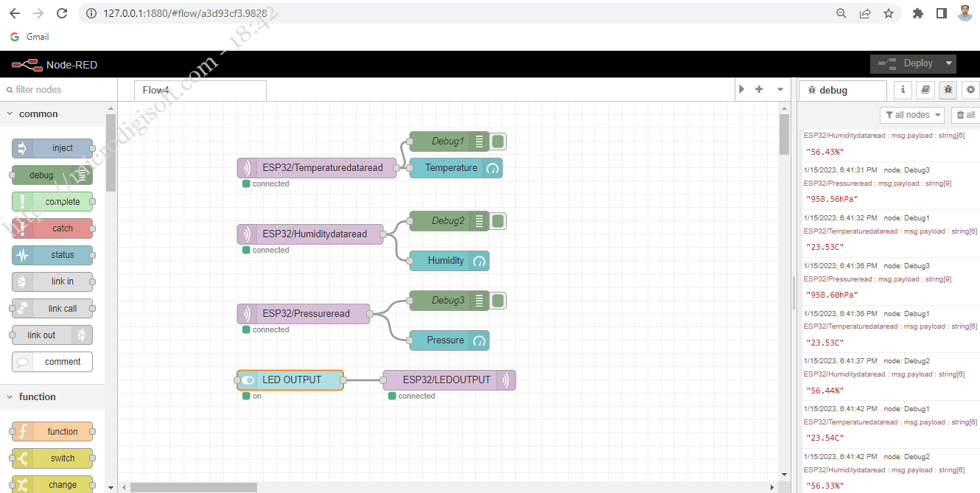Collapse the common palette section
The image size is (980, 493).
coord(10,113)
